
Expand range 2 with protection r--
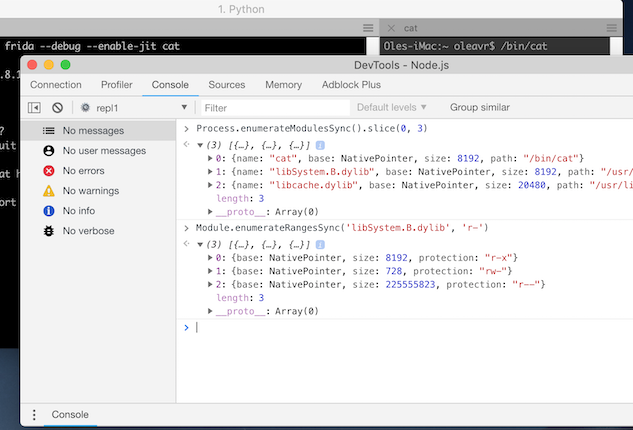(x=210, y=284)
